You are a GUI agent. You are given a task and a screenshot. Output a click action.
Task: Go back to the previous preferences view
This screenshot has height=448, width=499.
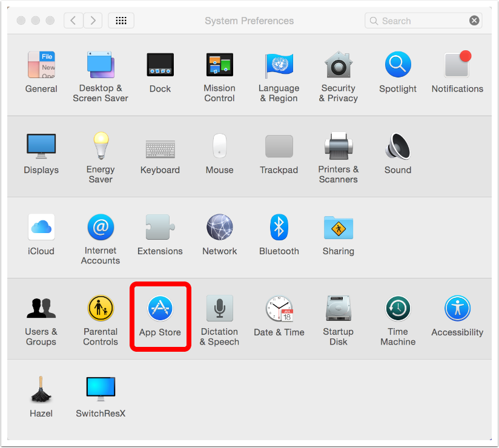click(x=73, y=20)
